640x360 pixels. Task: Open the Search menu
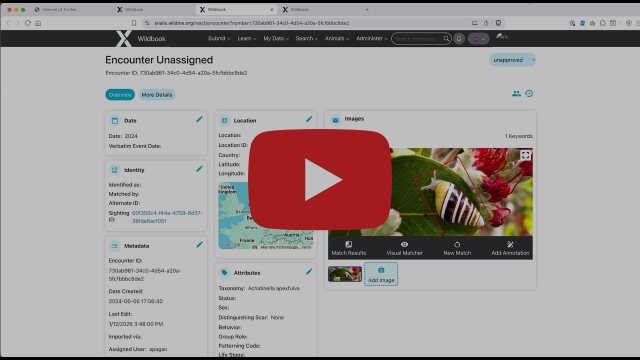point(307,38)
